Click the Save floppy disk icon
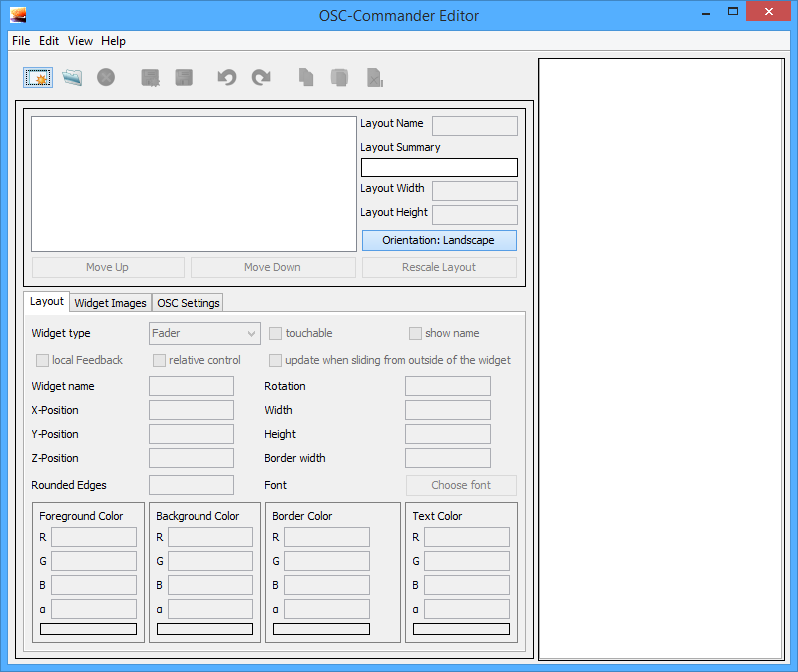This screenshot has width=798, height=672. click(x=184, y=78)
